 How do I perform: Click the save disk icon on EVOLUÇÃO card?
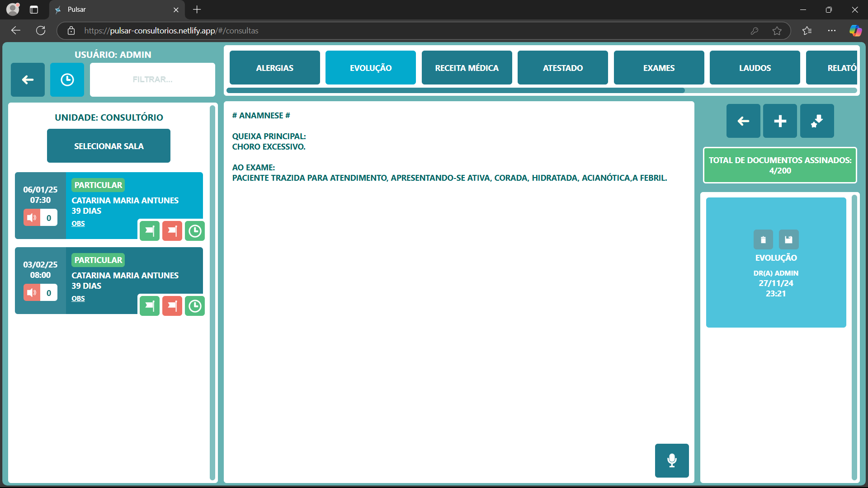[x=788, y=239]
